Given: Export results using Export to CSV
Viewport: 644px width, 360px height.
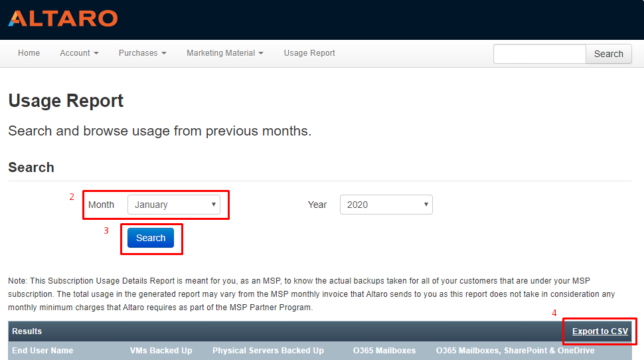Looking at the screenshot, I should (x=600, y=331).
